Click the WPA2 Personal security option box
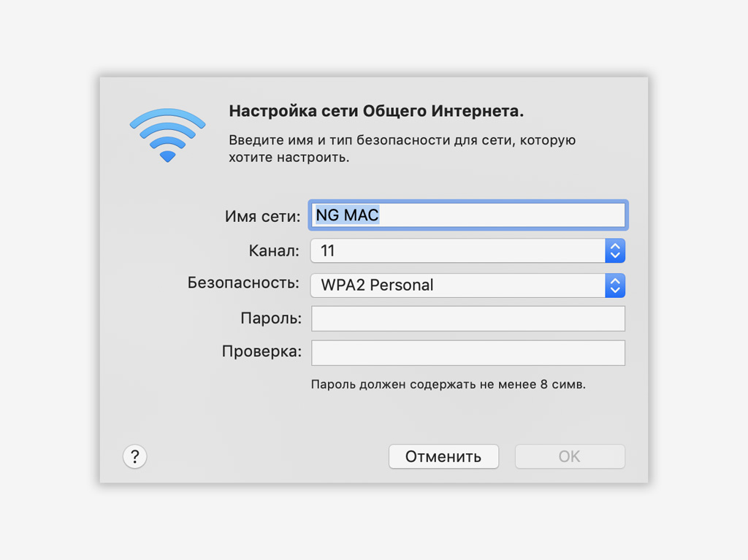Viewport: 748px width, 560px height. [467, 285]
